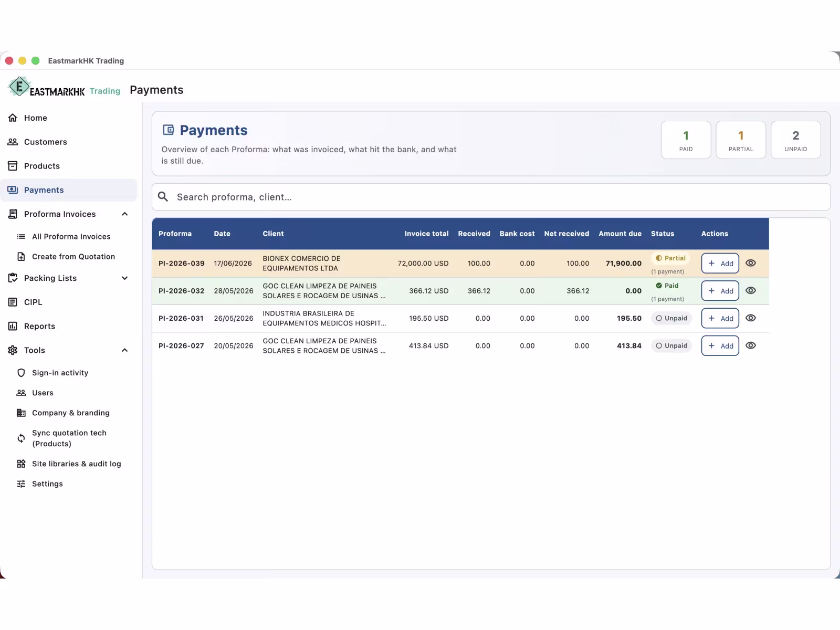
Task: Click the Tools gear icon
Action: [13, 350]
